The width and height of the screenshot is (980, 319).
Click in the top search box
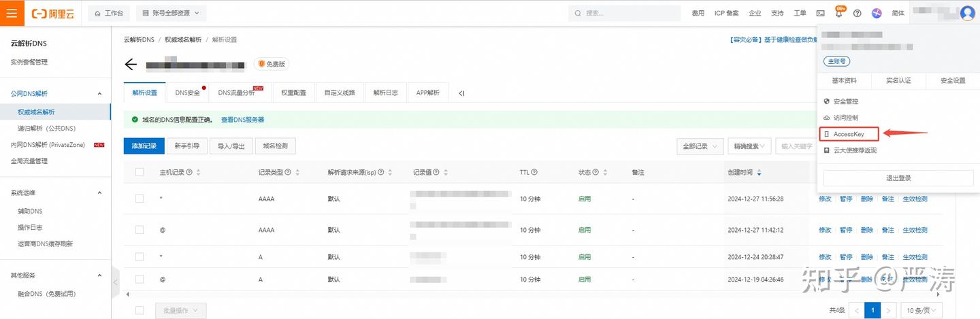coord(625,13)
